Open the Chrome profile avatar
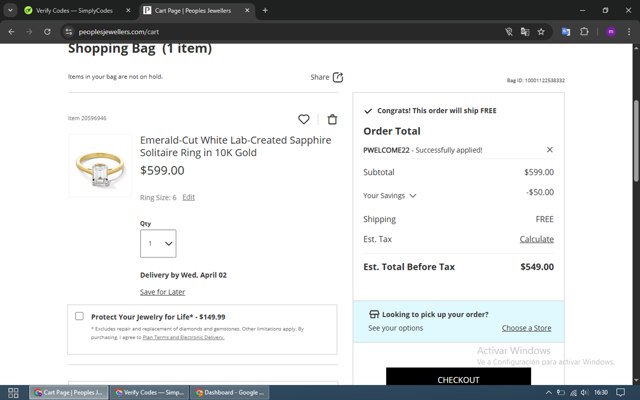The width and height of the screenshot is (640, 400). point(611,32)
